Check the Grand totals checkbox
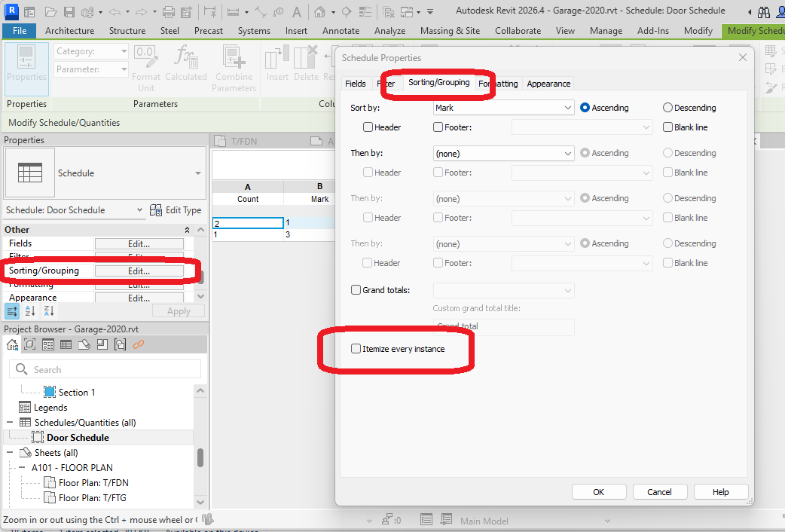Viewport: 785px width, 532px height. [356, 290]
